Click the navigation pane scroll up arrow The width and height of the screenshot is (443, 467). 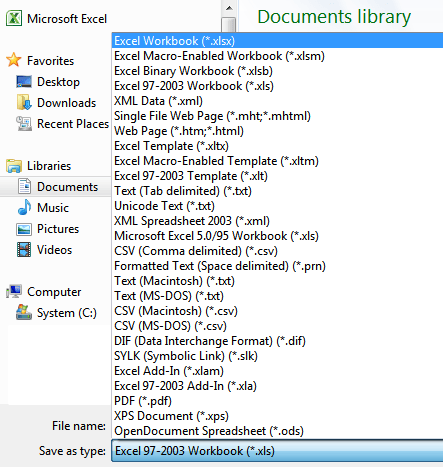tap(229, 8)
